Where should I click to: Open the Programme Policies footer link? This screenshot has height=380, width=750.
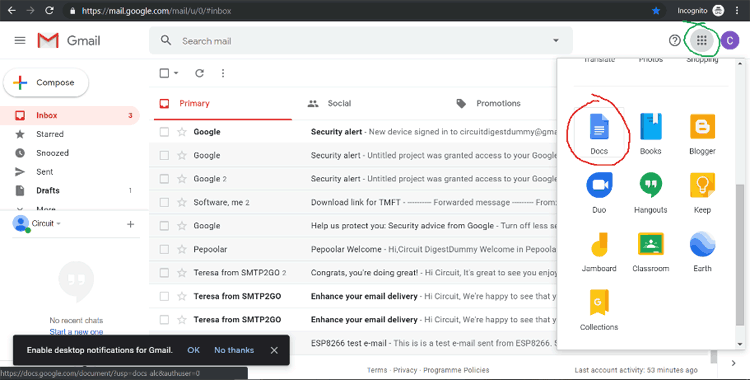point(456,370)
